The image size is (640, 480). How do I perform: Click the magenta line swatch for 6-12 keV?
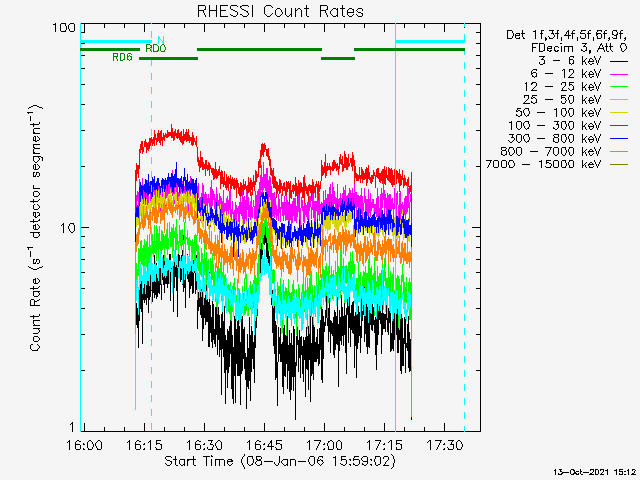[619, 75]
